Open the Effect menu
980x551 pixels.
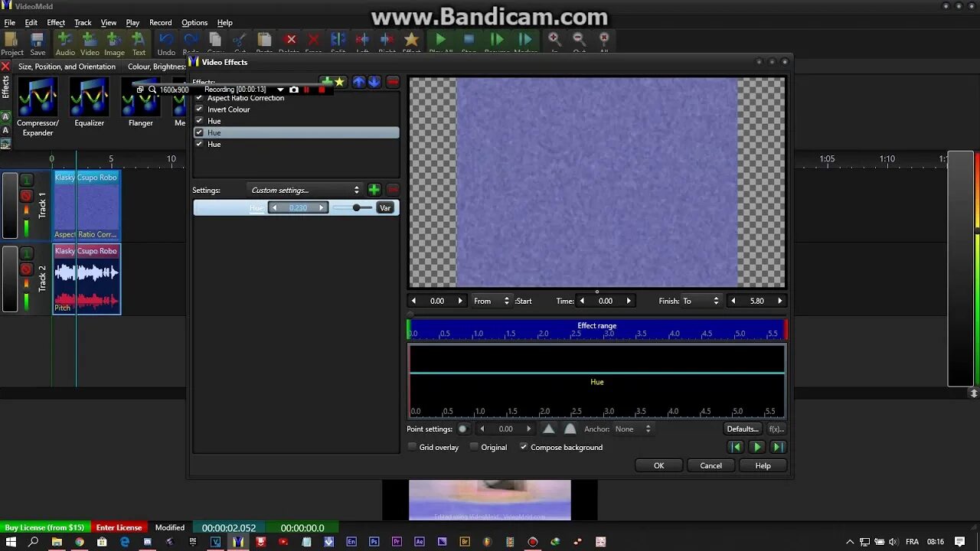(x=56, y=22)
